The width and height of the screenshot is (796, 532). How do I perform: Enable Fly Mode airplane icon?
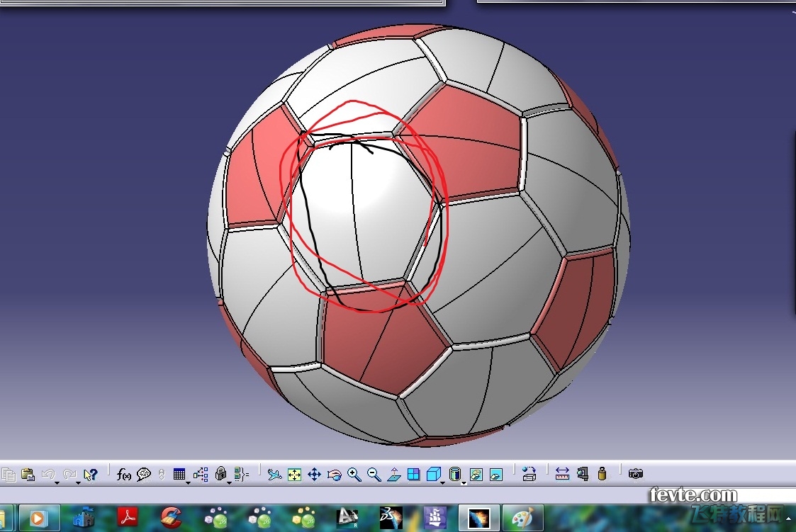(x=274, y=475)
